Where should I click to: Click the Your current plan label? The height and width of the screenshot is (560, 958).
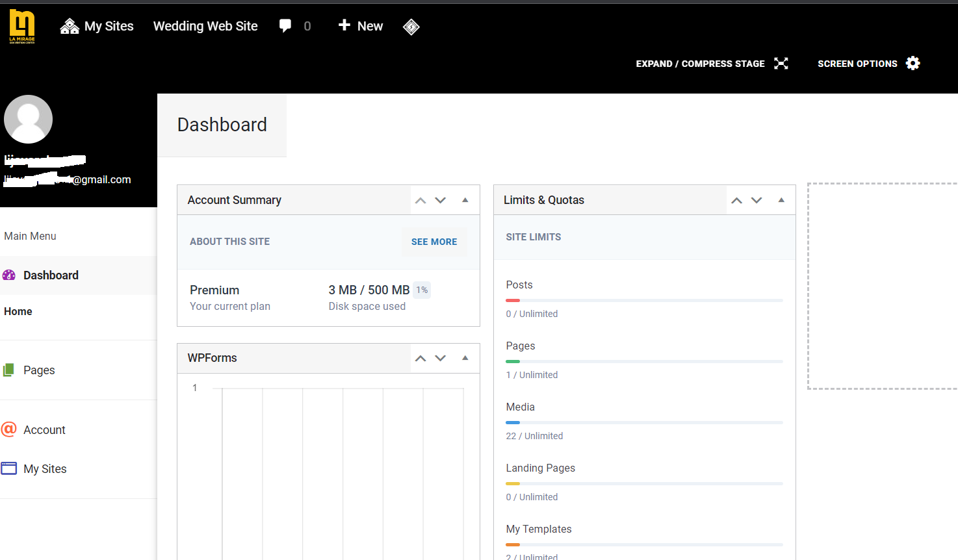229,306
